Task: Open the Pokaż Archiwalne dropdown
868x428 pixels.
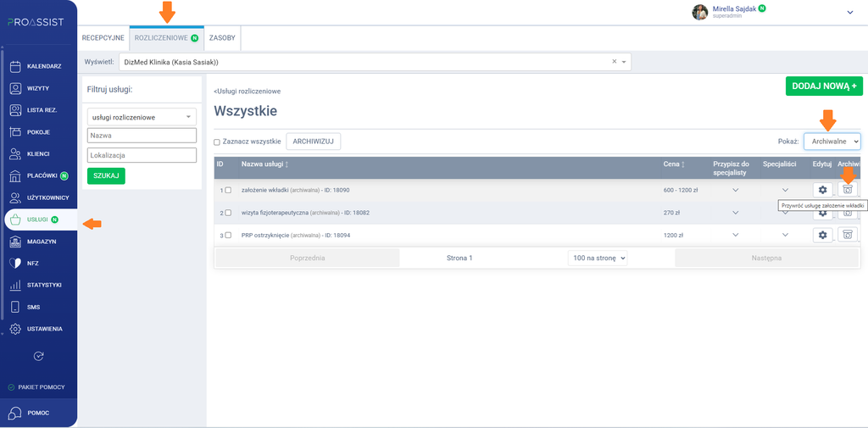Action: click(x=832, y=142)
